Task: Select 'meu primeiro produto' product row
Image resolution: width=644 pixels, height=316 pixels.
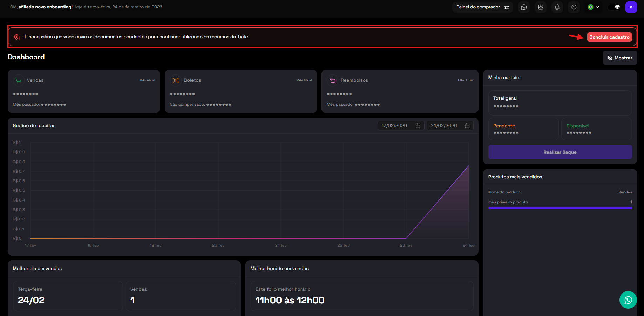Action: tap(508, 202)
